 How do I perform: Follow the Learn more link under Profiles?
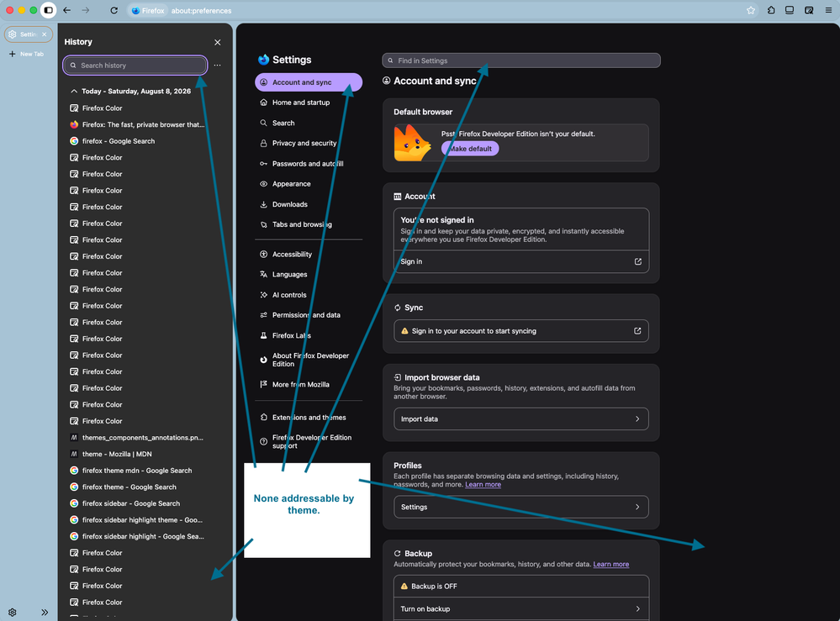[483, 485]
